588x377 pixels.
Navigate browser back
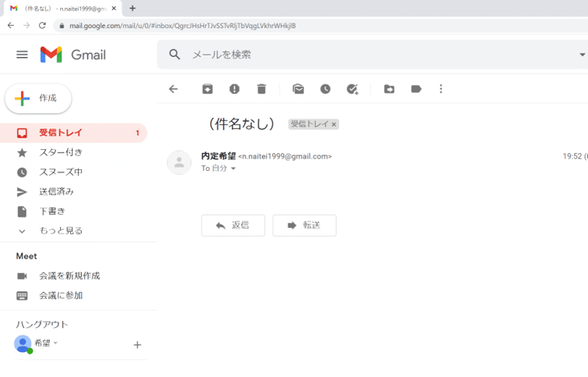(x=11, y=26)
